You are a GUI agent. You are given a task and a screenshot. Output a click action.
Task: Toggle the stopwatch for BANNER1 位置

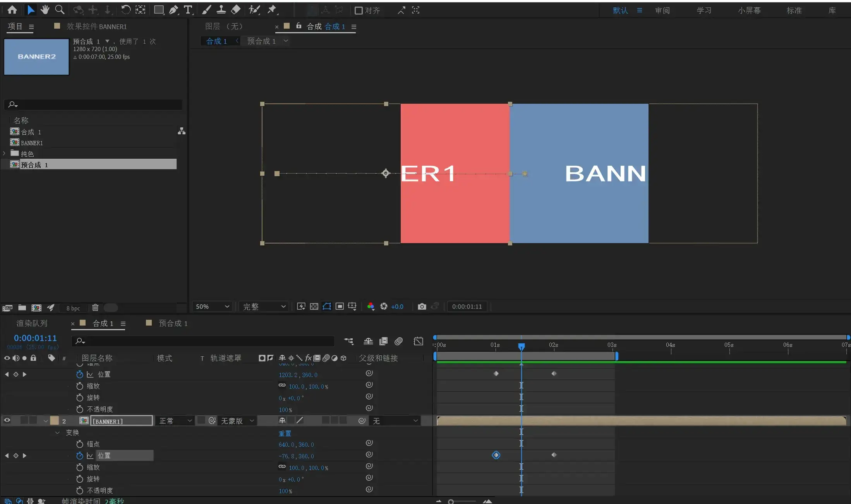pos(80,456)
